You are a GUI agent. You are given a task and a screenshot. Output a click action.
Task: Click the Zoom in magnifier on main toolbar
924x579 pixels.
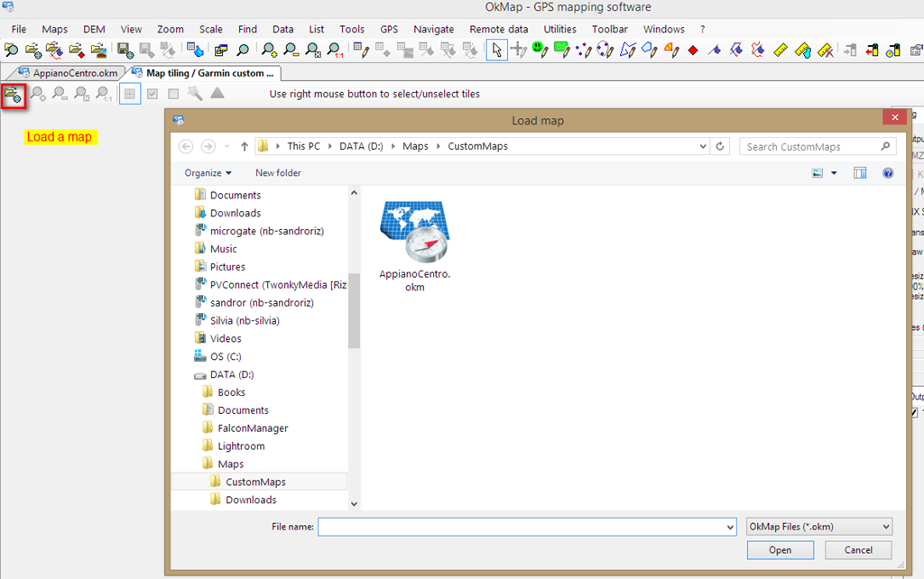[269, 51]
